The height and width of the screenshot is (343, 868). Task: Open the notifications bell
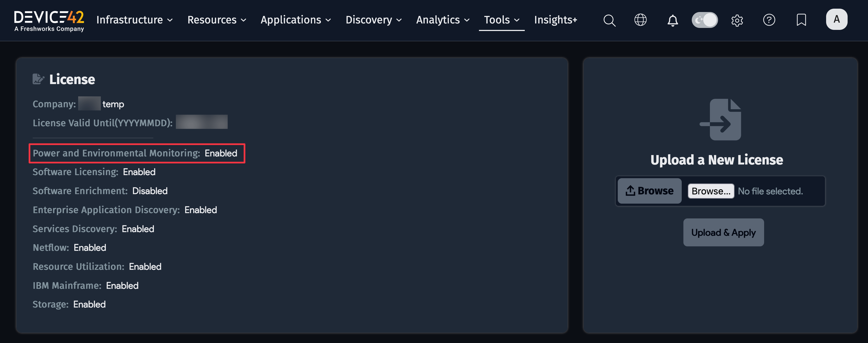pos(672,20)
